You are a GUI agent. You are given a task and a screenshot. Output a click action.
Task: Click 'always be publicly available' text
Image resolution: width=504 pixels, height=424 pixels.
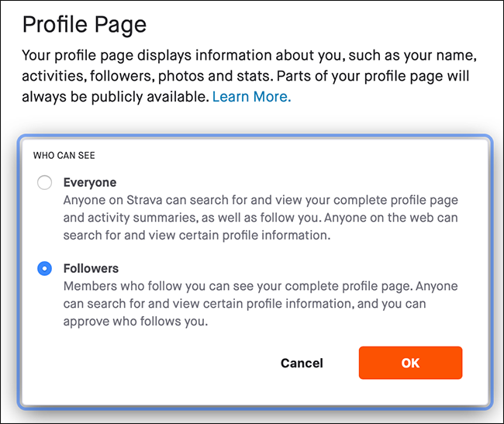(116, 97)
